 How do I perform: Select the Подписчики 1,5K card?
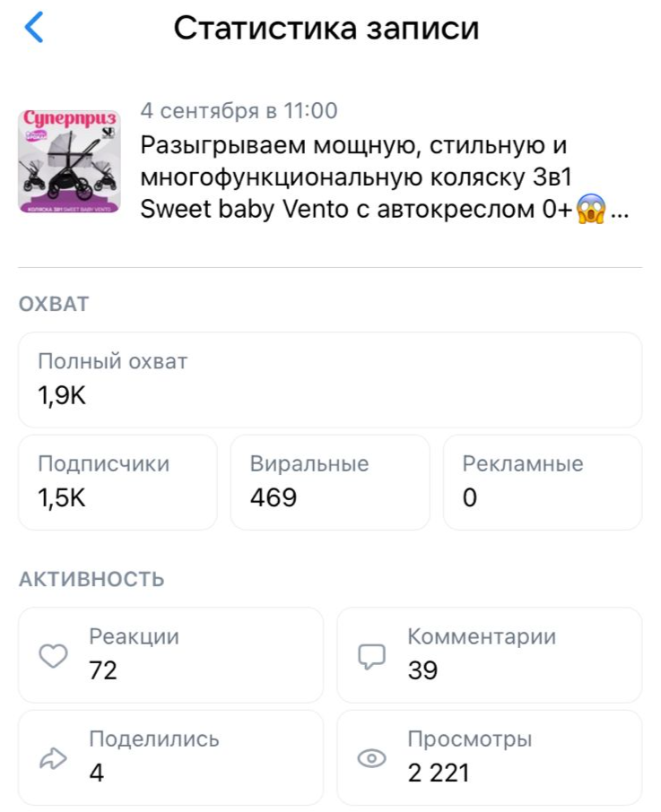pyautogui.click(x=117, y=482)
